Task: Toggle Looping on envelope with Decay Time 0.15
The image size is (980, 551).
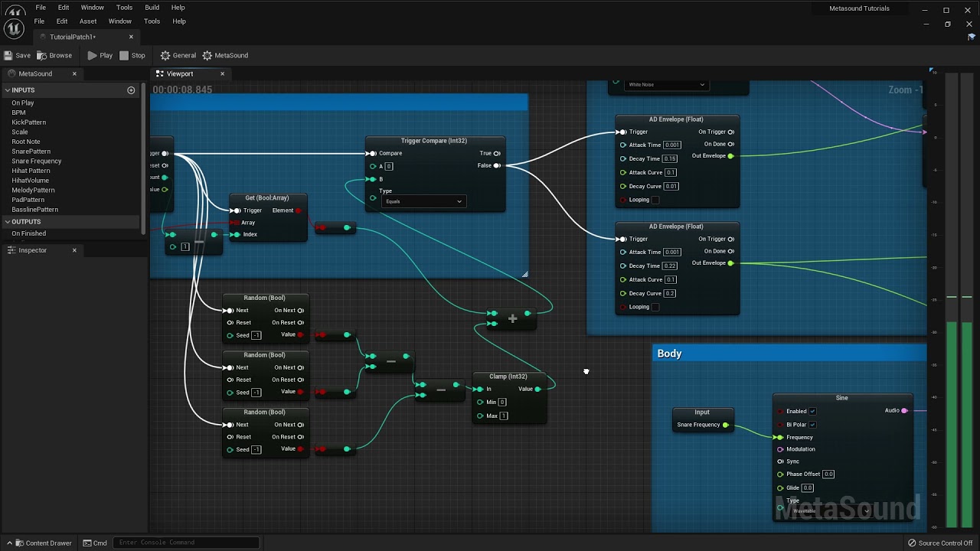Action: (x=655, y=200)
